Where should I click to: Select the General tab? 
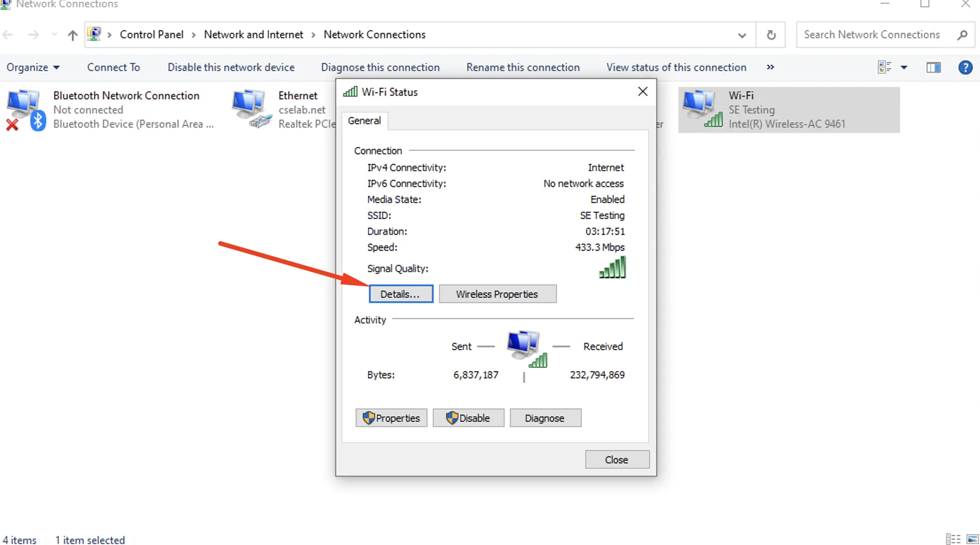click(364, 121)
